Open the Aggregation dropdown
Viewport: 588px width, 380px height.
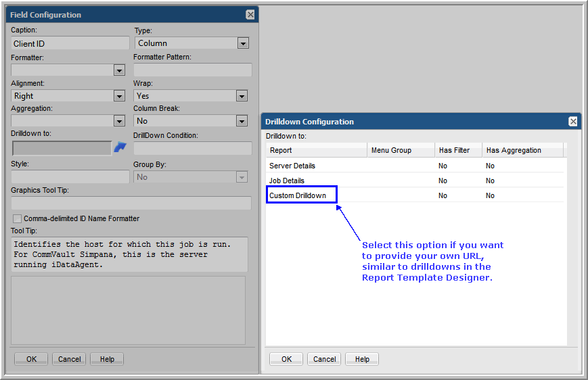tap(119, 121)
